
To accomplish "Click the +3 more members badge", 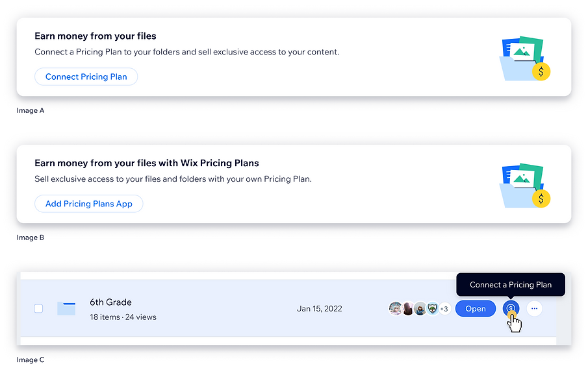I will 444,309.
